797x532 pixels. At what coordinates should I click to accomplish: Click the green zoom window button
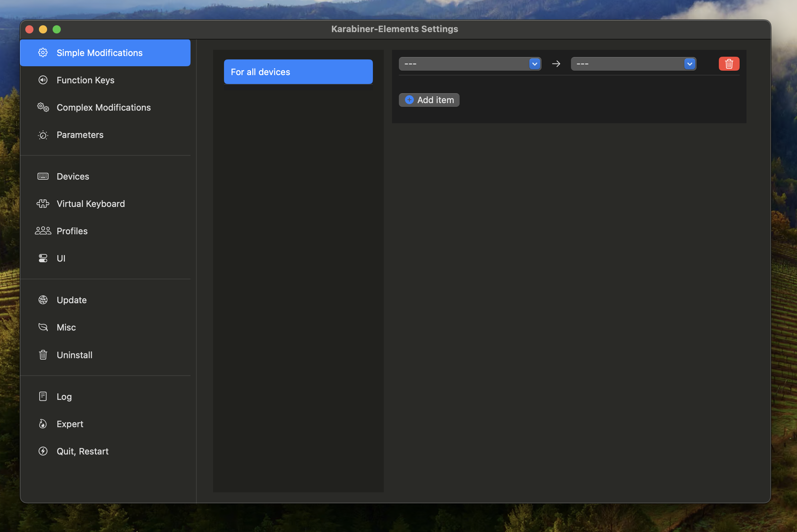(x=57, y=29)
